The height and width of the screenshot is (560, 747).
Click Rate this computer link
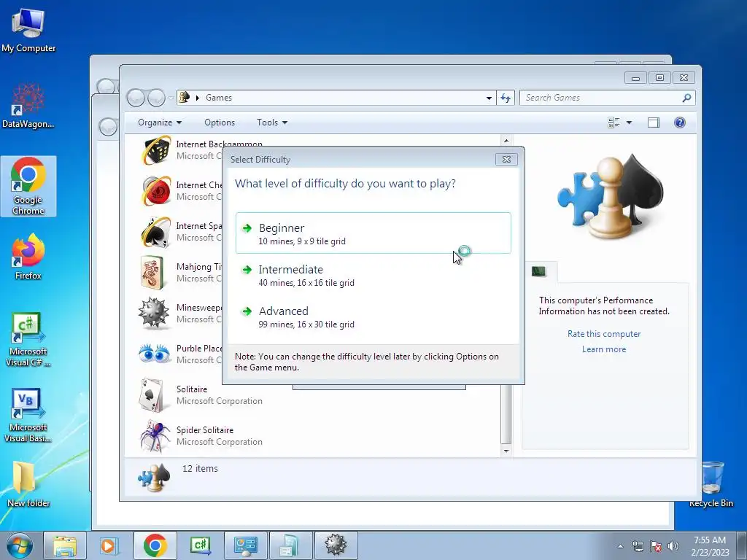pos(603,334)
